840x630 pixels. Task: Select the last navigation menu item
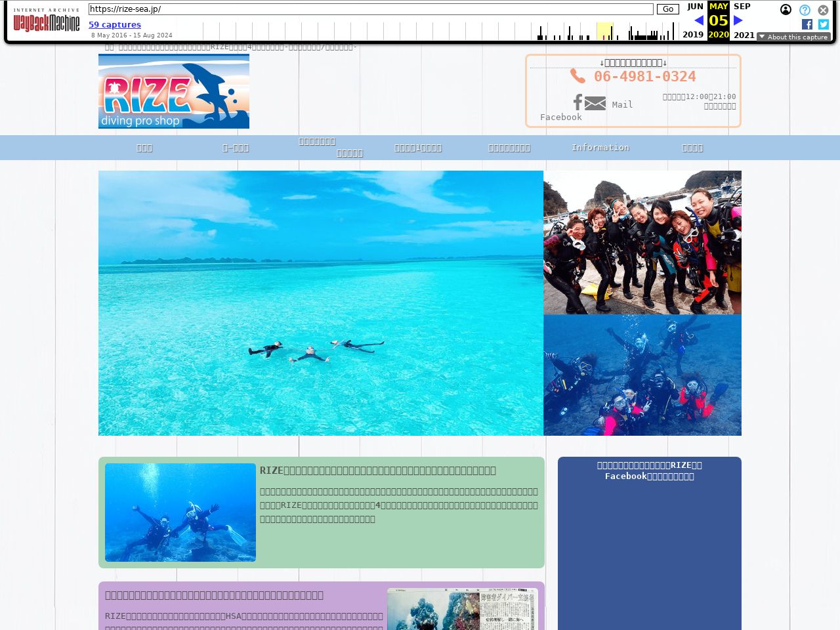(x=692, y=148)
